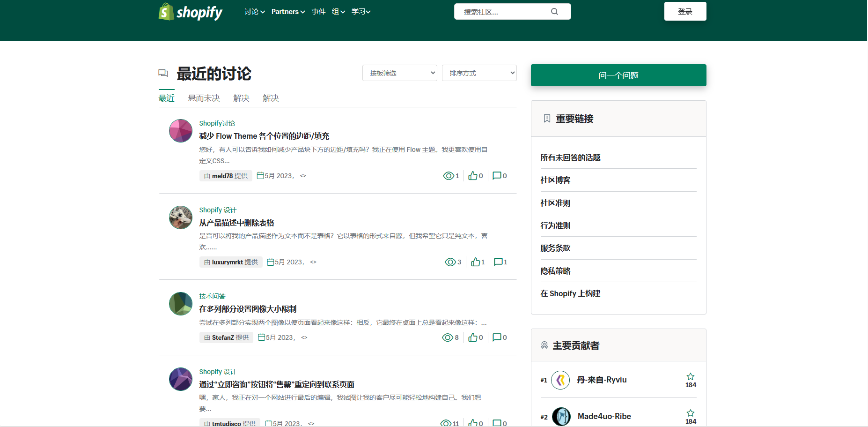Click the luxurymrkt user avatar
The width and height of the screenshot is (868, 427).
click(x=181, y=217)
